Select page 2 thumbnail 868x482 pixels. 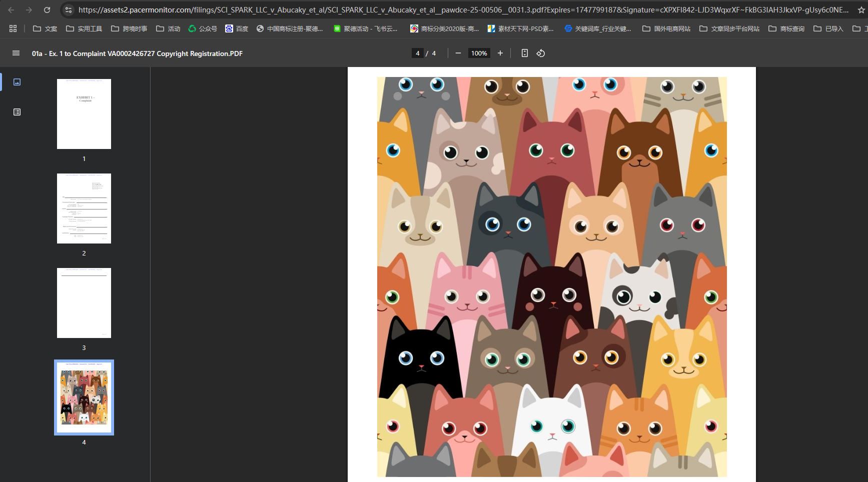pyautogui.click(x=84, y=208)
